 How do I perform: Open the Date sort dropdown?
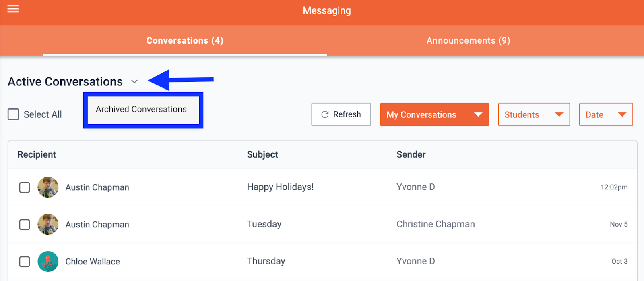[605, 114]
